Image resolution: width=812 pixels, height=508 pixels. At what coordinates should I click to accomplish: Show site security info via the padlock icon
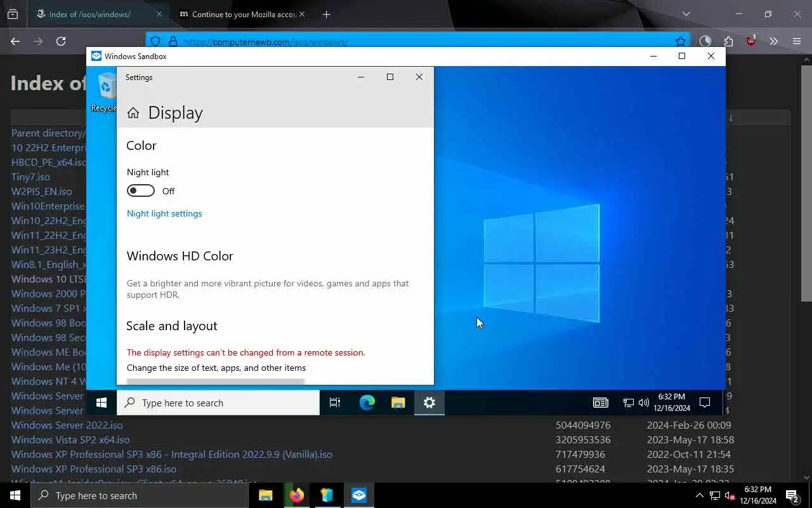tap(173, 41)
